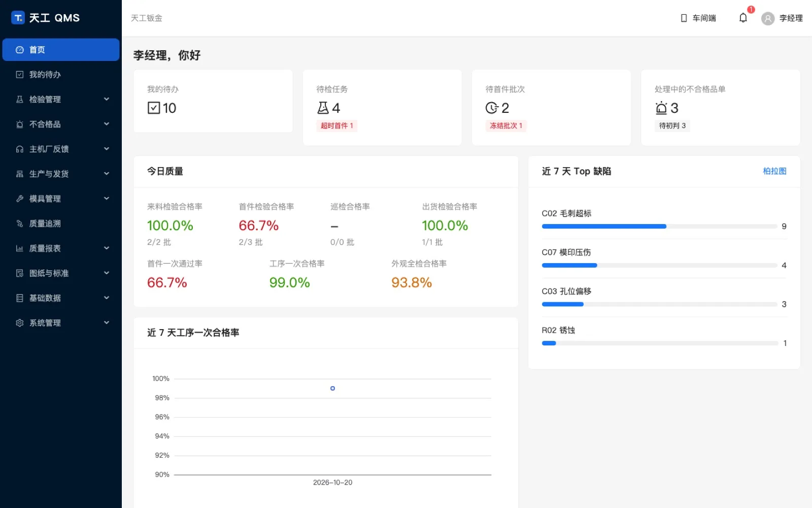This screenshot has height=508, width=812.
Task: Click the alarm icon in 处理中的不合格品单 card
Action: tap(661, 108)
